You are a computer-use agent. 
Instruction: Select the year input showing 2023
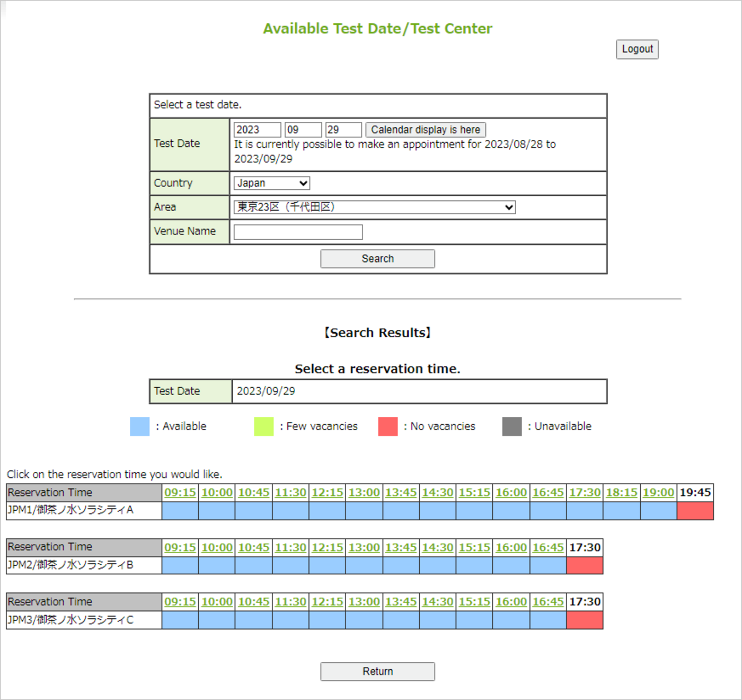(257, 129)
